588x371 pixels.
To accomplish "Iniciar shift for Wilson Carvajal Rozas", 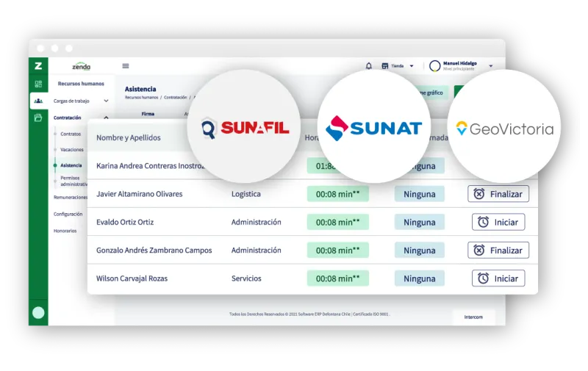I will [498, 278].
